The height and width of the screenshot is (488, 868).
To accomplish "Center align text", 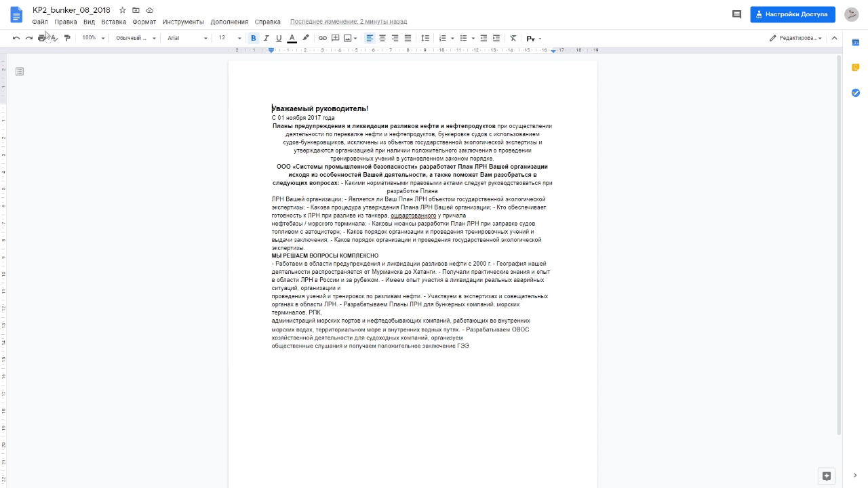I will point(382,38).
